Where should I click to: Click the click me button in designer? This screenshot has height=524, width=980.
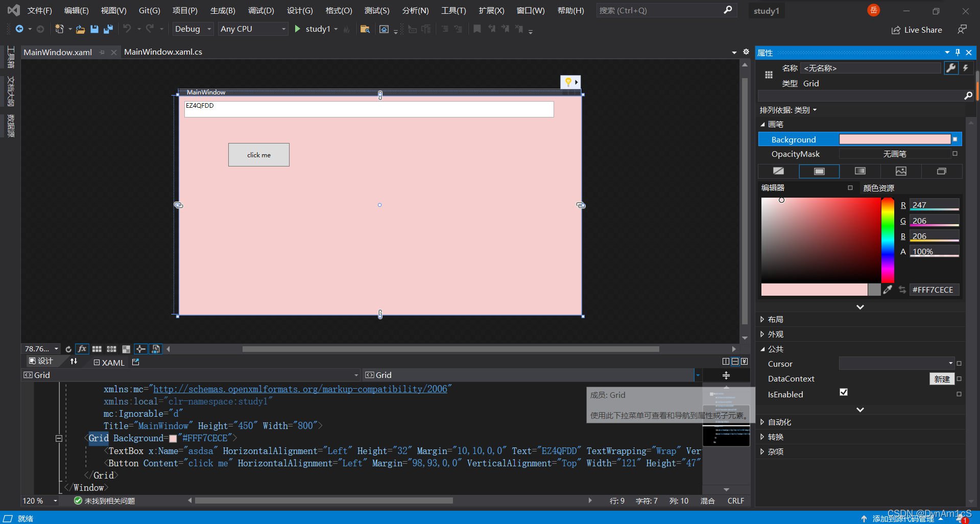pyautogui.click(x=259, y=155)
